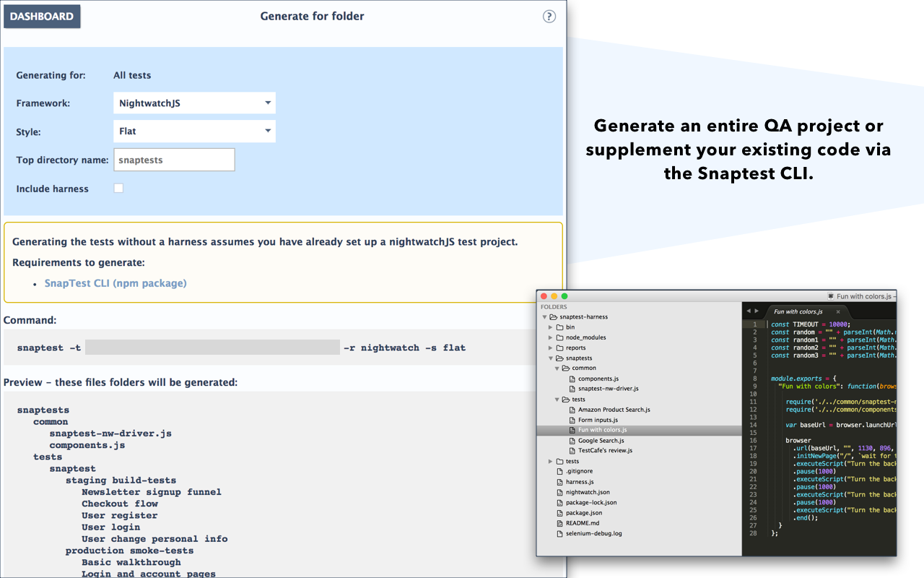Screen dimensions: 924x578
Task: Open help via the question mark icon
Action: pos(549,16)
